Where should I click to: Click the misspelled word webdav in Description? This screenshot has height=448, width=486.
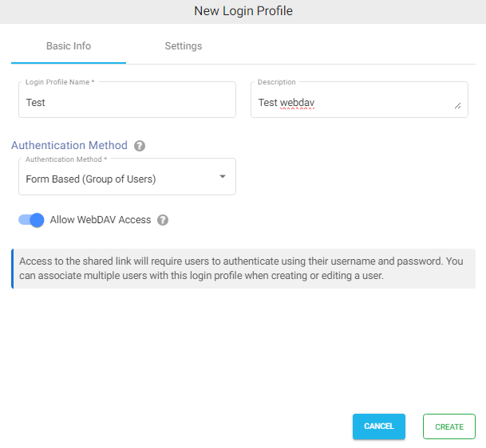(x=297, y=103)
